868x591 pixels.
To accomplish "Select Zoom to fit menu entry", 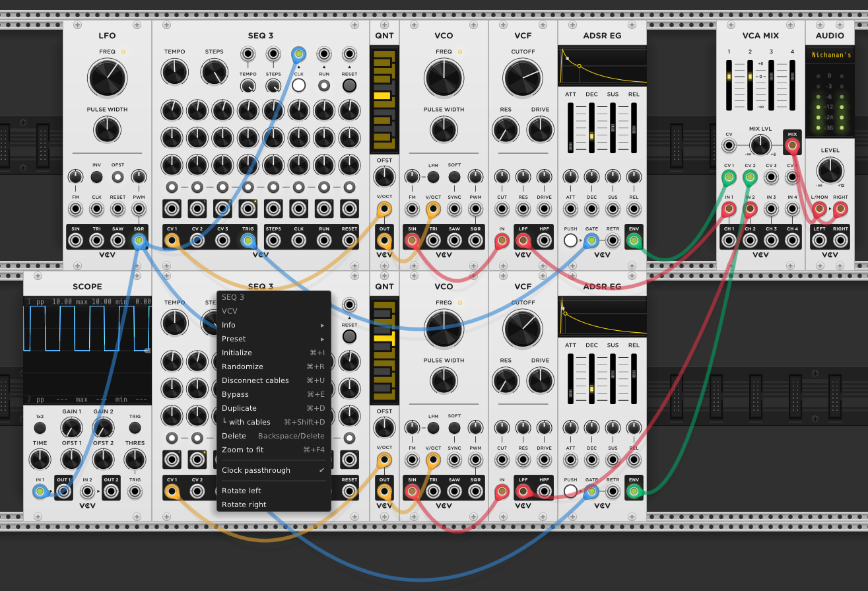I will (x=273, y=450).
